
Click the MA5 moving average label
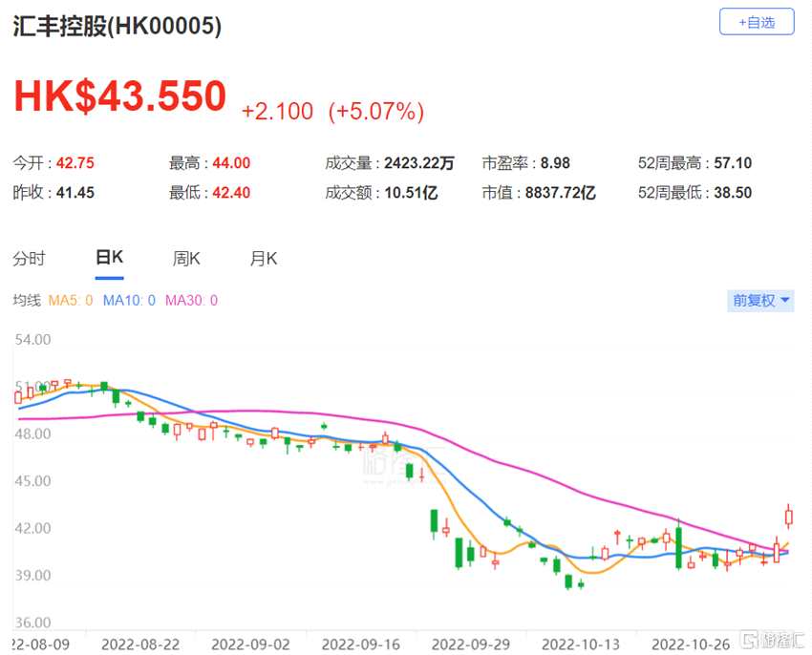coord(71,301)
